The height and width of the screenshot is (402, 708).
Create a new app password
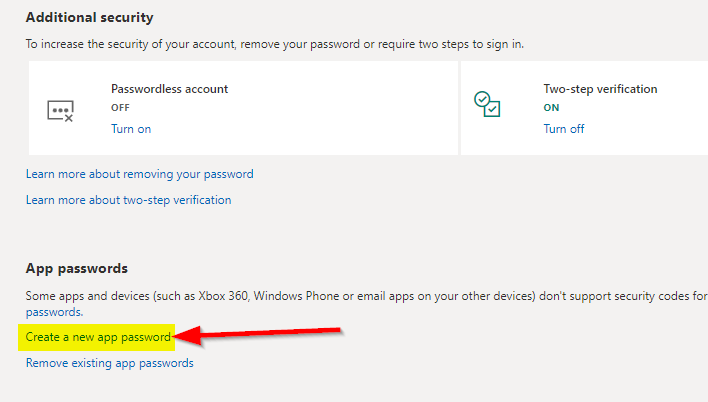[x=98, y=337]
